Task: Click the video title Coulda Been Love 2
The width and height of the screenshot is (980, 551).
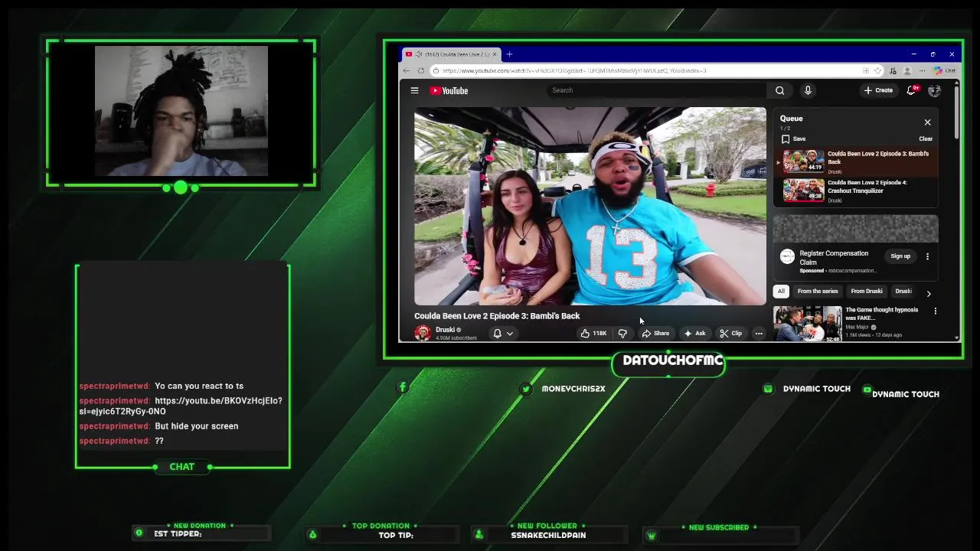Action: [x=497, y=316]
